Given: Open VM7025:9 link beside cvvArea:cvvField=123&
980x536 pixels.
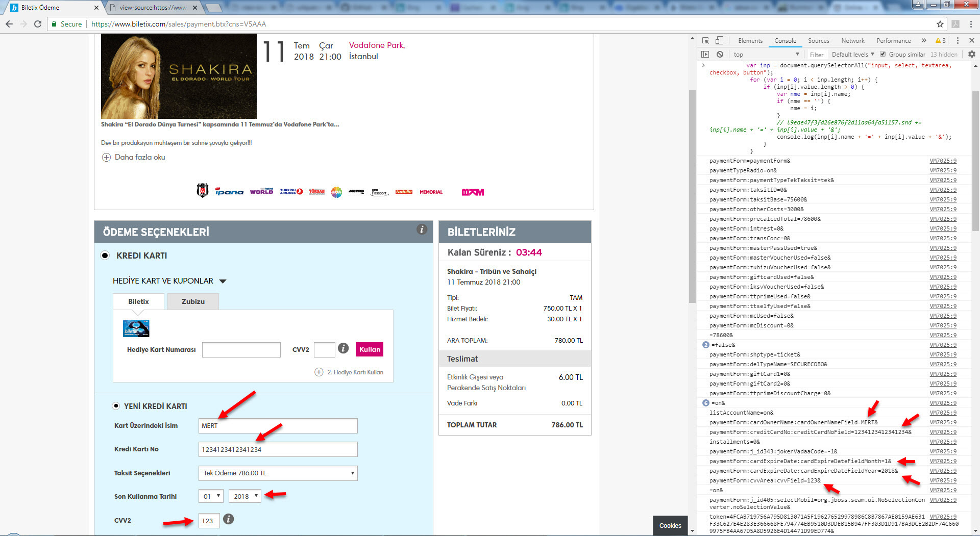Looking at the screenshot, I should click(943, 480).
